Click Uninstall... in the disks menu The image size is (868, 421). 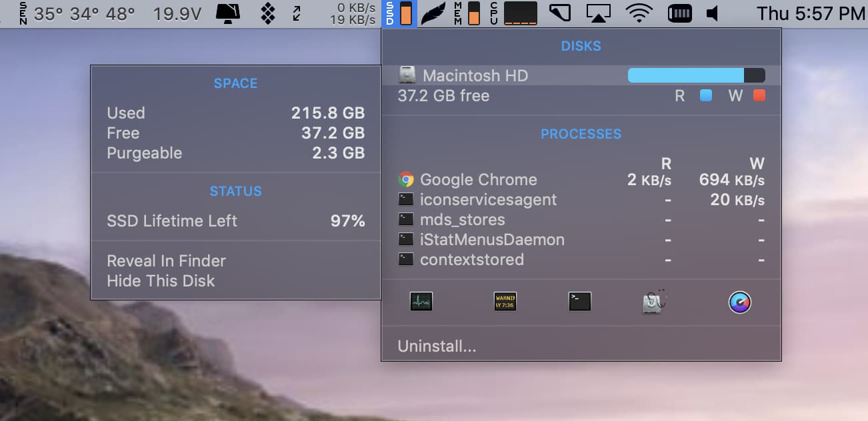tap(437, 346)
